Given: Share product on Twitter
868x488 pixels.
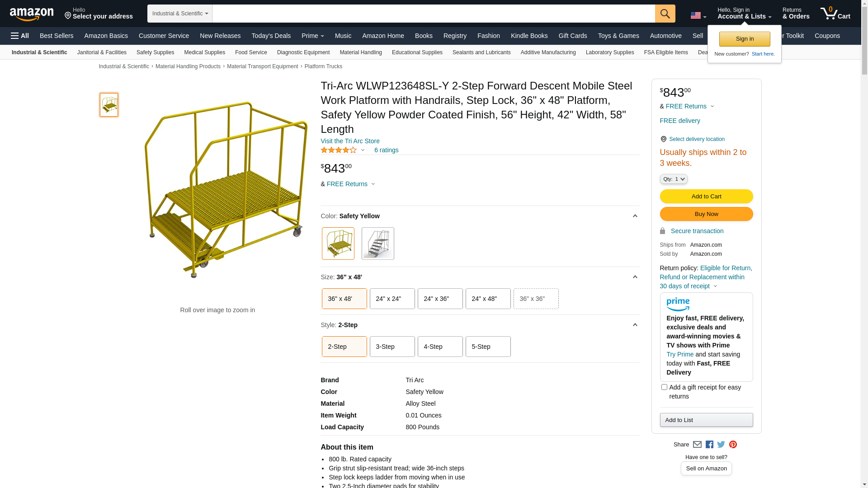Looking at the screenshot, I should click(721, 445).
